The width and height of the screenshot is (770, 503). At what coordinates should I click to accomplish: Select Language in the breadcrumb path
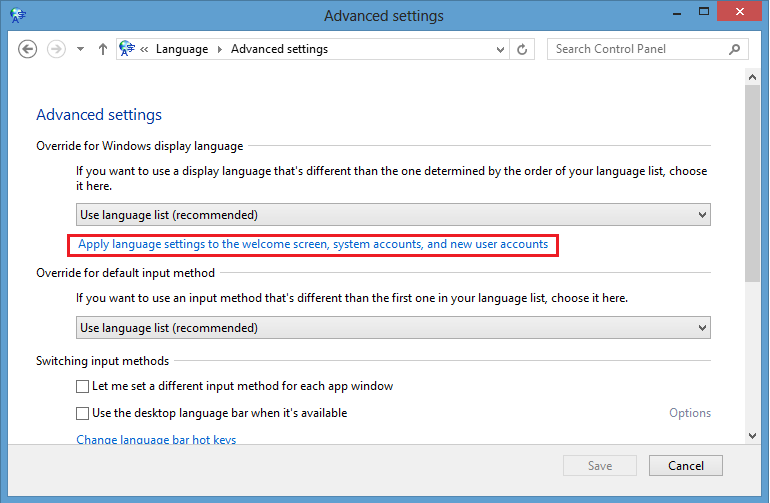click(182, 49)
